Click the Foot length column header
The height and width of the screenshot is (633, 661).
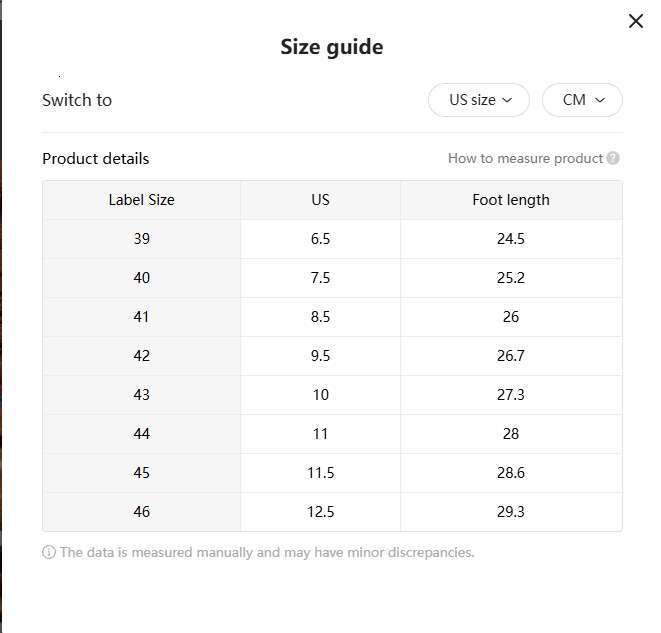point(511,200)
